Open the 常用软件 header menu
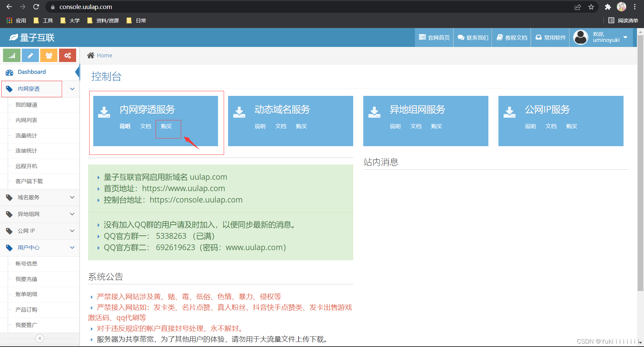The width and height of the screenshot is (644, 347). 550,38
